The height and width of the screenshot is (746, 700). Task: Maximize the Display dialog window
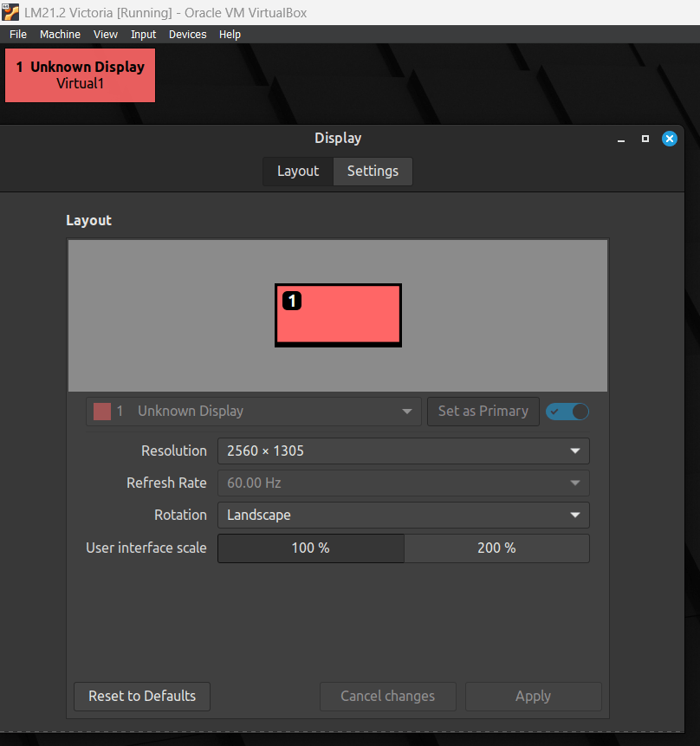coord(645,139)
